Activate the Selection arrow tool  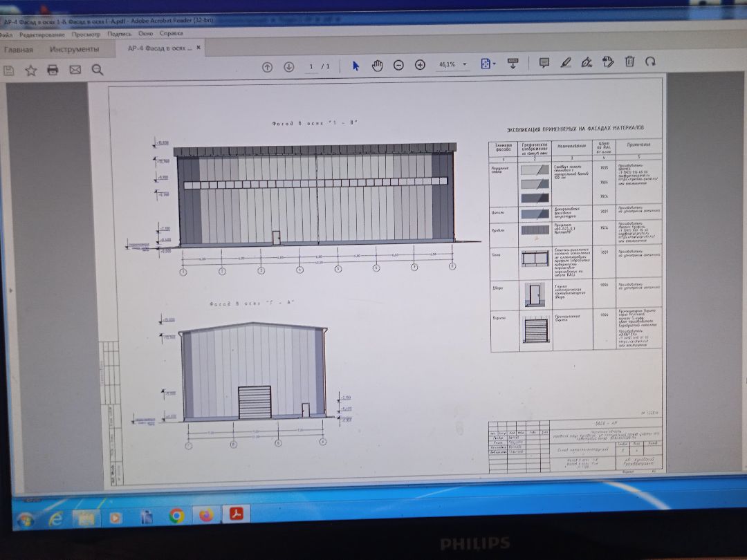click(x=356, y=66)
